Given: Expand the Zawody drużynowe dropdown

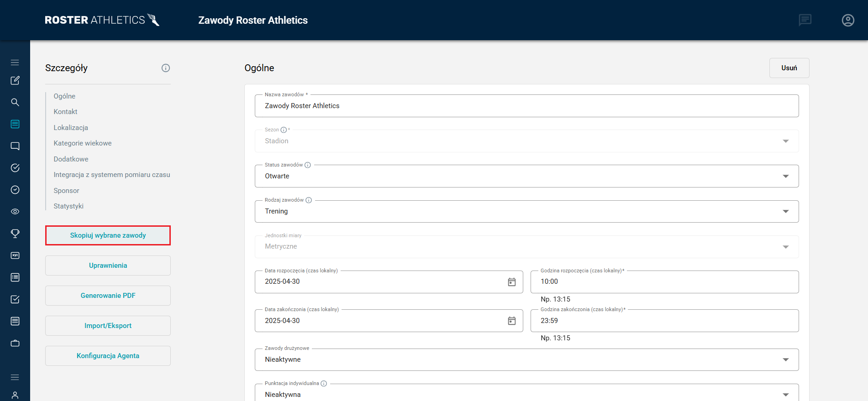Looking at the screenshot, I should (526, 359).
